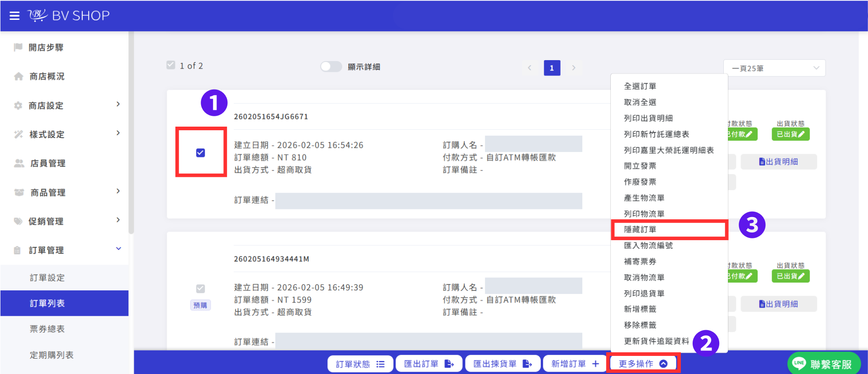This screenshot has width=868, height=374.
Task: Expand the 樣式設定 submenu chevron
Action: pyautogui.click(x=118, y=133)
